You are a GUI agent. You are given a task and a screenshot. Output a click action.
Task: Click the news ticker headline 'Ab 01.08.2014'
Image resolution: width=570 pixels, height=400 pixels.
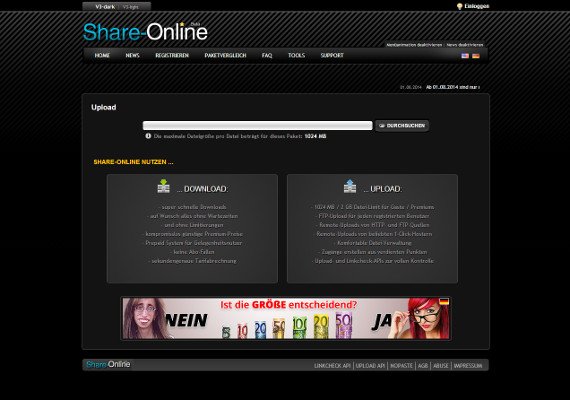tap(453, 87)
